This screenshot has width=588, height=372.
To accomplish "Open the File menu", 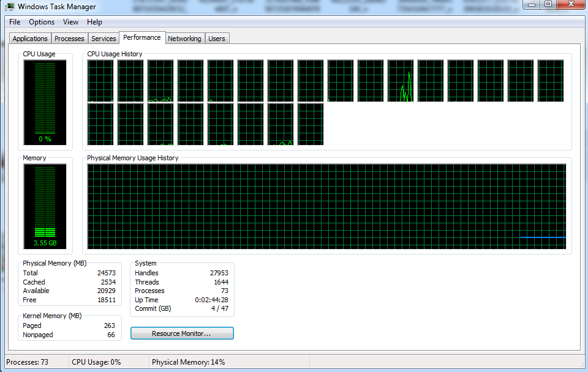I will (15, 22).
